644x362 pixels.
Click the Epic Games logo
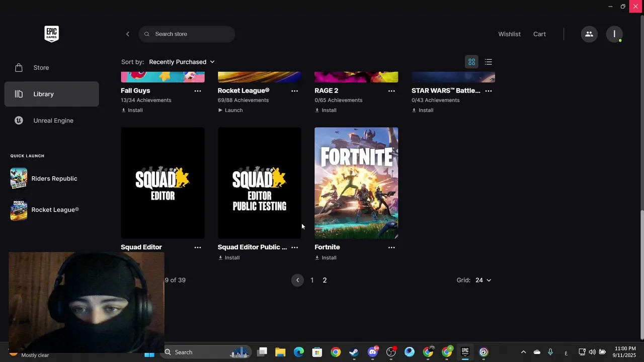click(51, 34)
